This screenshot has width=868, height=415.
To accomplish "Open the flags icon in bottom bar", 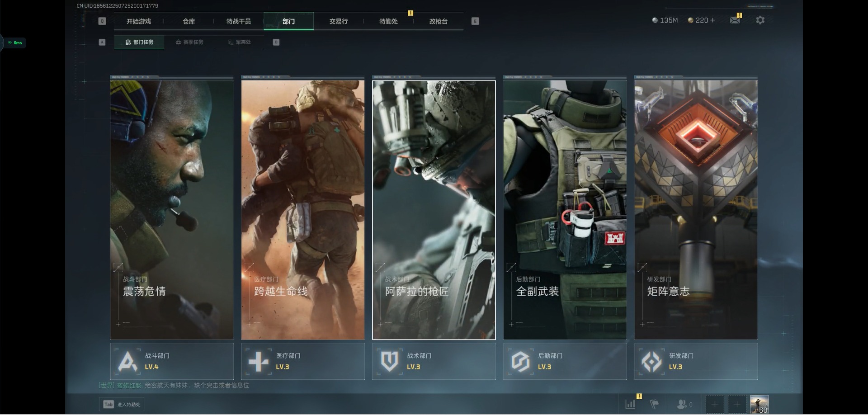I will (654, 404).
